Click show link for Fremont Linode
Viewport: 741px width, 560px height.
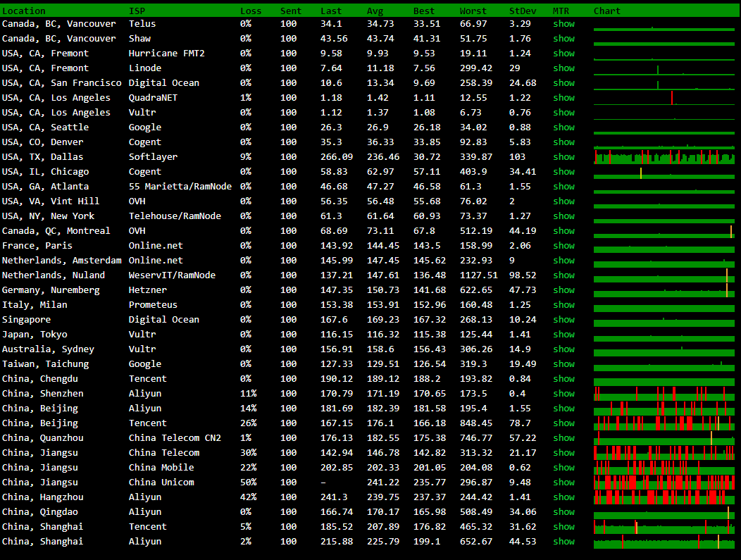[563, 68]
